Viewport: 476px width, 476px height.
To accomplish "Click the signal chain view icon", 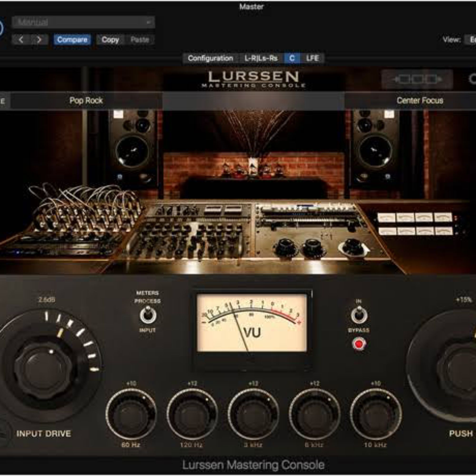I will pyautogui.click(x=417, y=79).
